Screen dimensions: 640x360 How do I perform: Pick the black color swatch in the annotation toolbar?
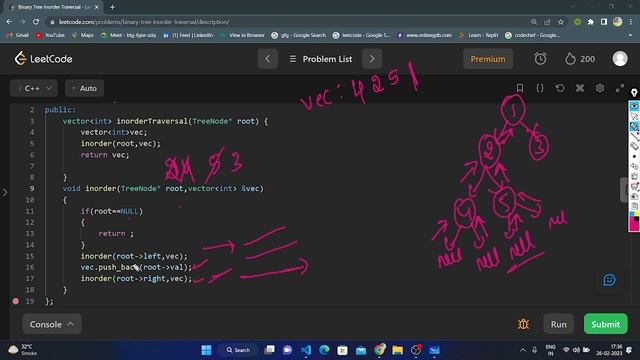click(637, 218)
